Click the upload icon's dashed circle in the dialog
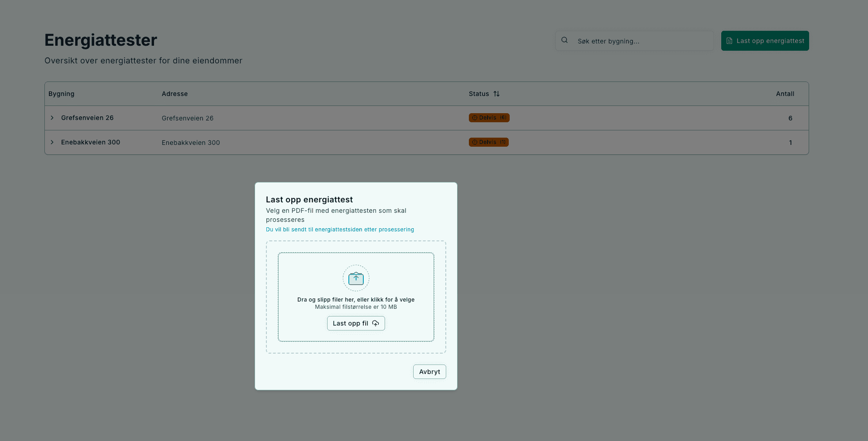 tap(356, 278)
